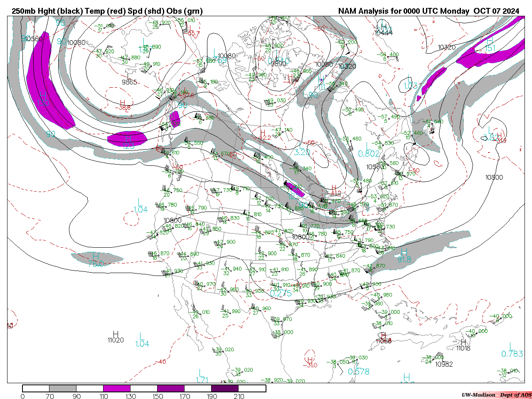This screenshot has height=399, width=532.
Task: Click the gray 70-90 legend swatch
Action: click(x=63, y=389)
